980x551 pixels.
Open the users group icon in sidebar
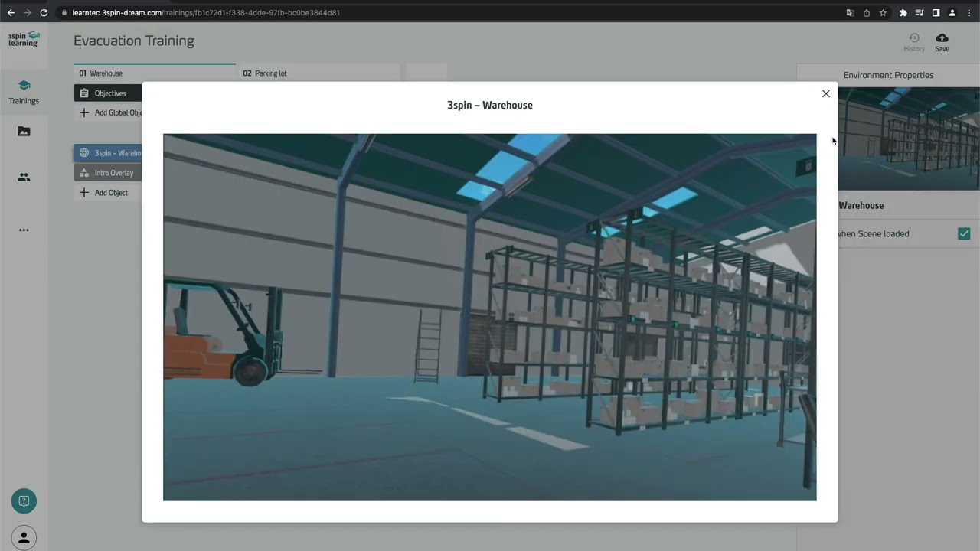[24, 178]
